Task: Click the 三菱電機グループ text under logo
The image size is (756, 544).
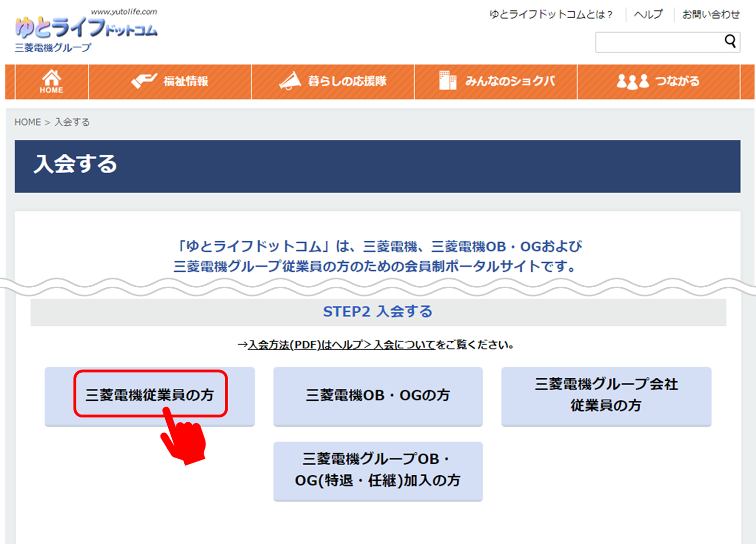Action: tap(53, 47)
